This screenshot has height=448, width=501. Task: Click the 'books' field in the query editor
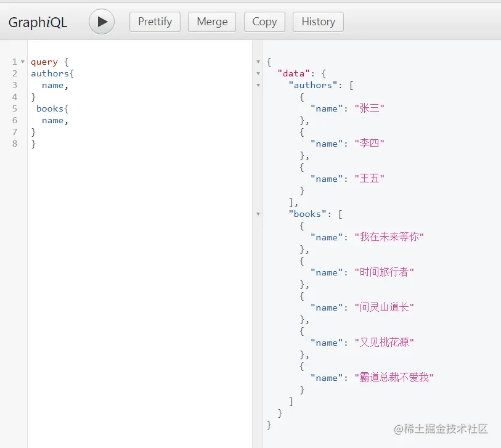[x=50, y=108]
